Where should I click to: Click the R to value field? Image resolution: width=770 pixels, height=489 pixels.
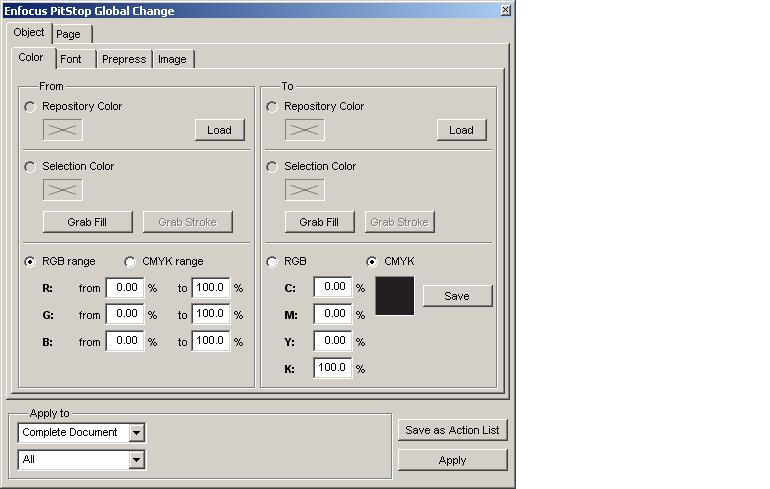pyautogui.click(x=211, y=288)
